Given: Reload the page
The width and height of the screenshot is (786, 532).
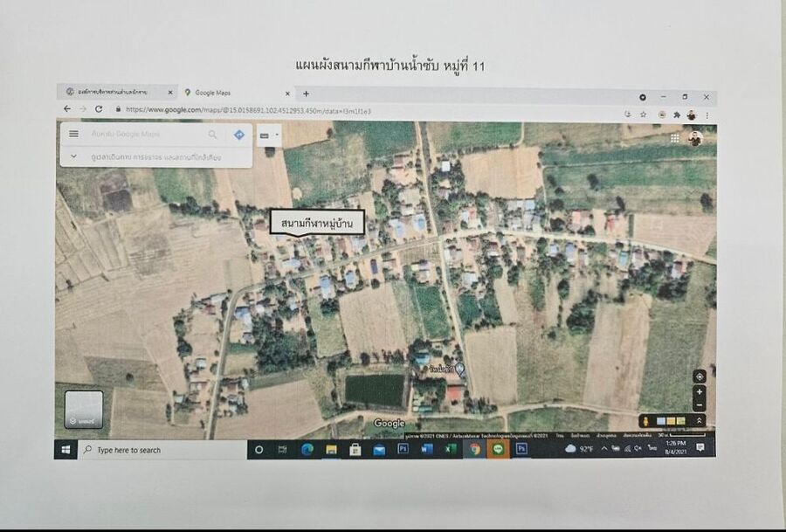Looking at the screenshot, I should tap(99, 109).
